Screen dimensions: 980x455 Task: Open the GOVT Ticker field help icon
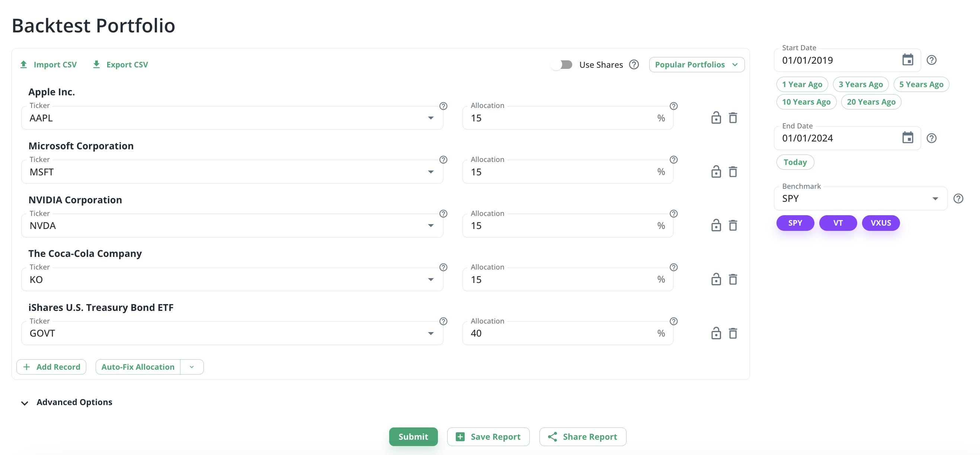point(443,321)
